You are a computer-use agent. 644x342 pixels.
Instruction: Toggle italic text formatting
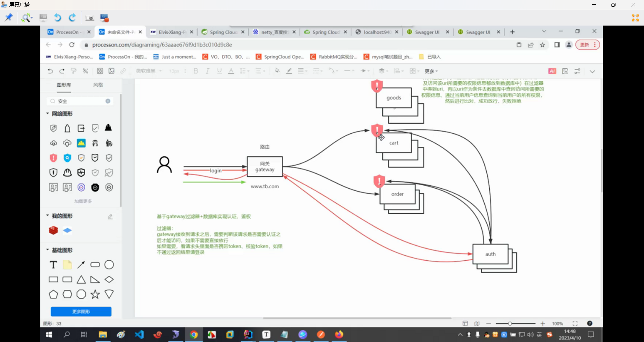tap(208, 71)
